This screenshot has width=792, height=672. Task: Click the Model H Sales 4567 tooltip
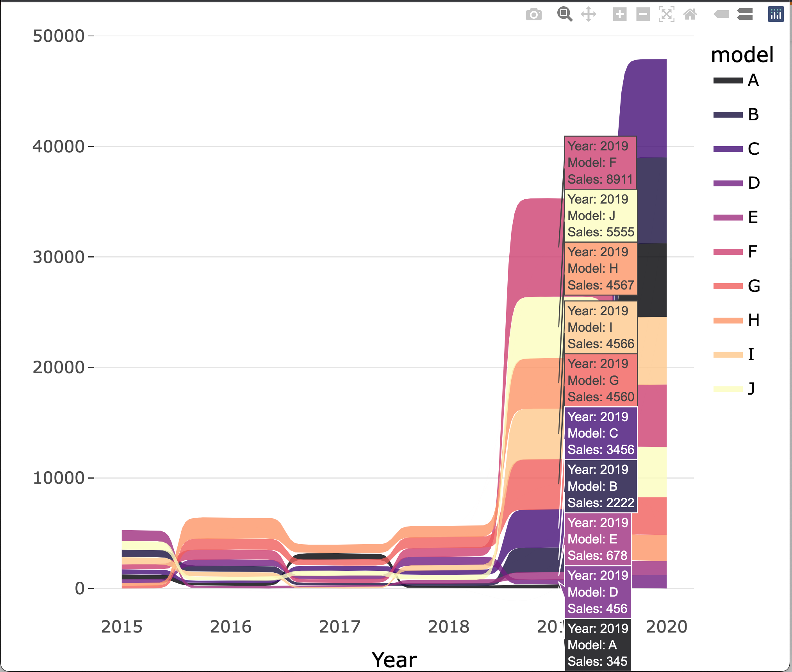[601, 268]
